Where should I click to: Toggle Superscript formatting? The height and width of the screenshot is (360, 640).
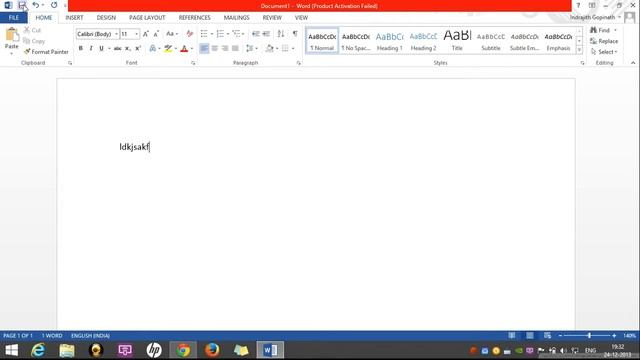click(138, 48)
